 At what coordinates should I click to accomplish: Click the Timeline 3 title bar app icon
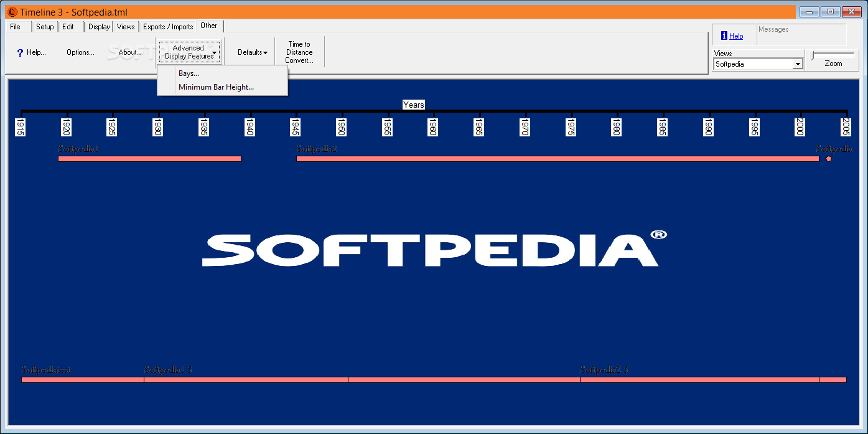point(12,12)
